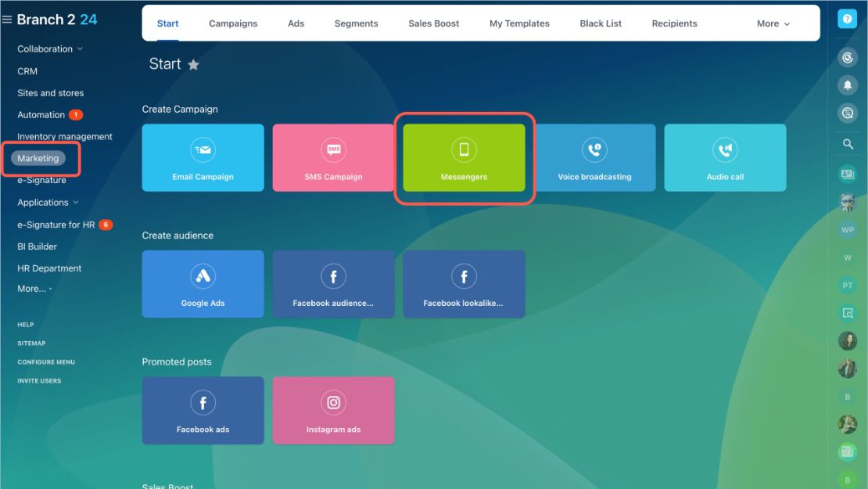Screen dimensions: 868x489
Task: Open BI Builder
Action: click(37, 246)
